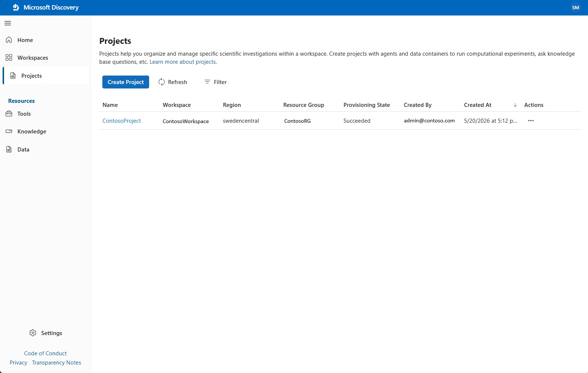Click the Workspaces grid icon
This screenshot has width=588, height=373.
pyautogui.click(x=9, y=57)
